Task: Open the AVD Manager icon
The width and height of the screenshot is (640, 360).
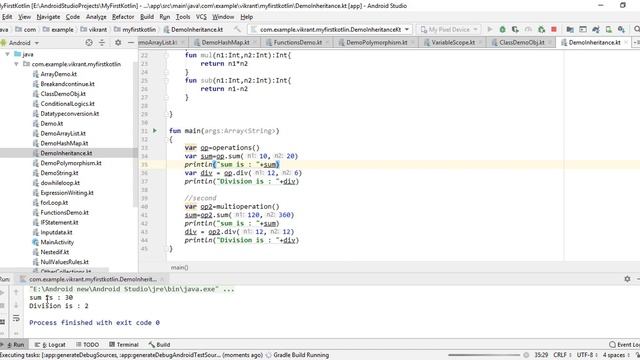Action: click(x=609, y=29)
